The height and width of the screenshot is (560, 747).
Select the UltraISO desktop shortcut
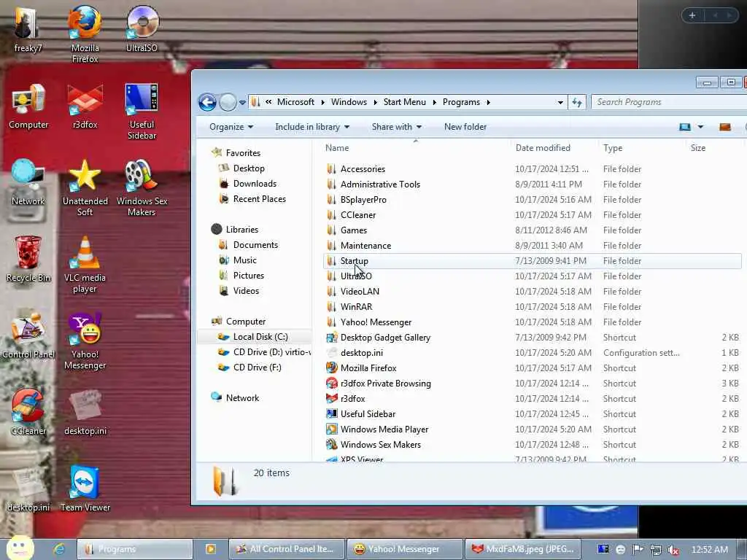pyautogui.click(x=142, y=28)
